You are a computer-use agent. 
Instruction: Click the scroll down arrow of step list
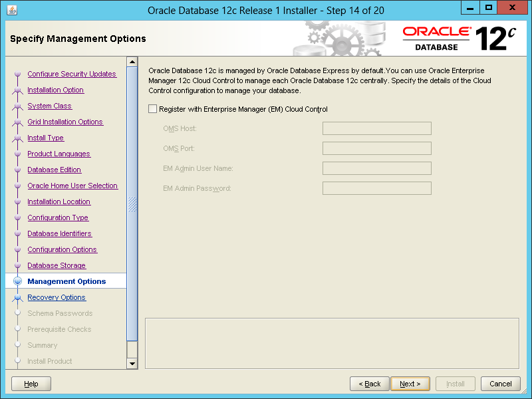132,363
